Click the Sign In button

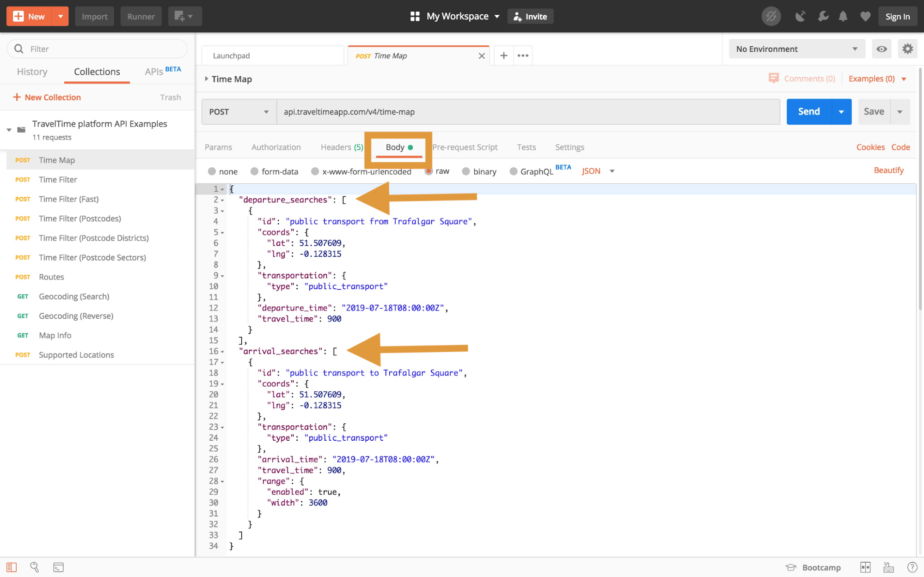[897, 16]
